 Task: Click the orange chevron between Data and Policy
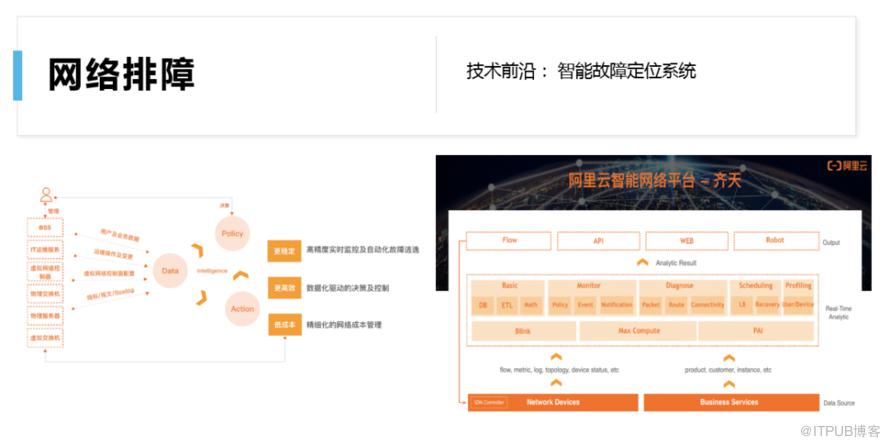[x=198, y=250]
